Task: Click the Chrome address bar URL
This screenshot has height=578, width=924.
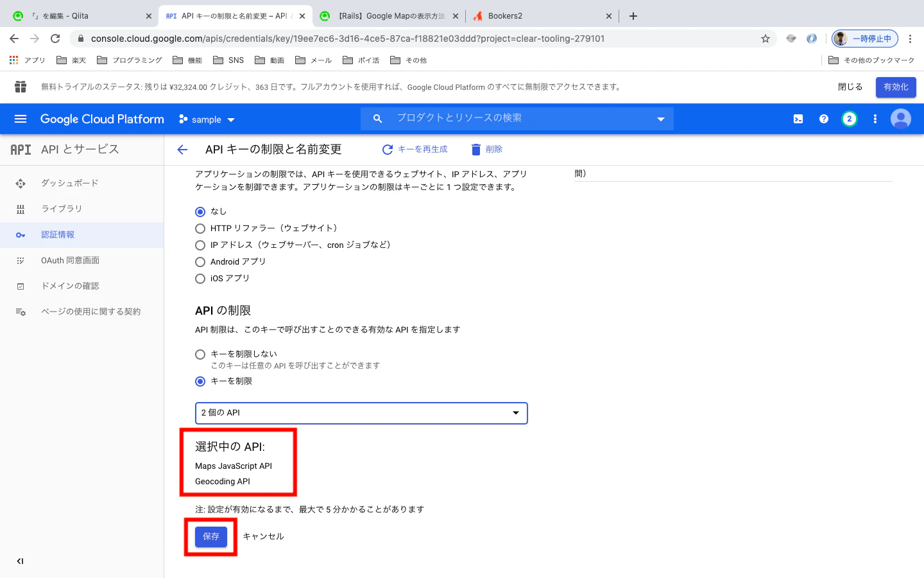Action: [348, 39]
